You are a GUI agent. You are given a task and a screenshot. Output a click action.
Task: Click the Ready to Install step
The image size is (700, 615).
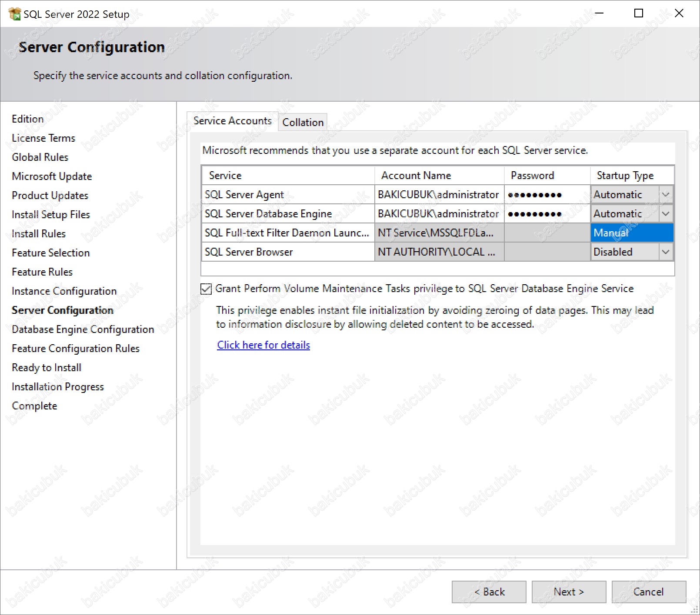click(x=47, y=368)
